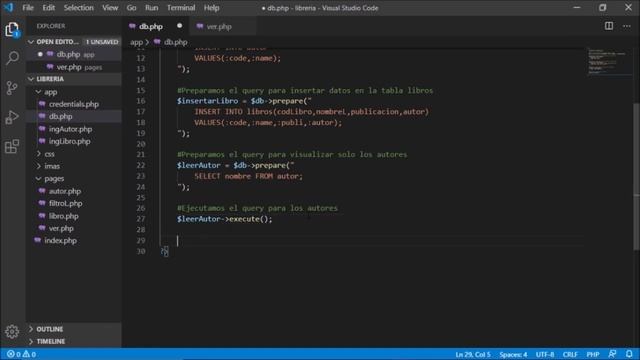Click the db.php breadcrumb segment
The image size is (640, 360).
[x=176, y=42]
